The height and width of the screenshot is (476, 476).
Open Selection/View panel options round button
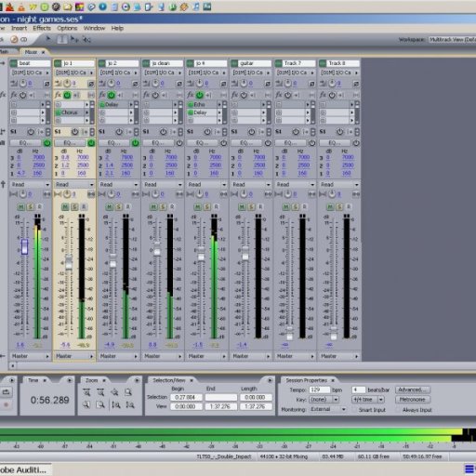pyautogui.click(x=270, y=380)
